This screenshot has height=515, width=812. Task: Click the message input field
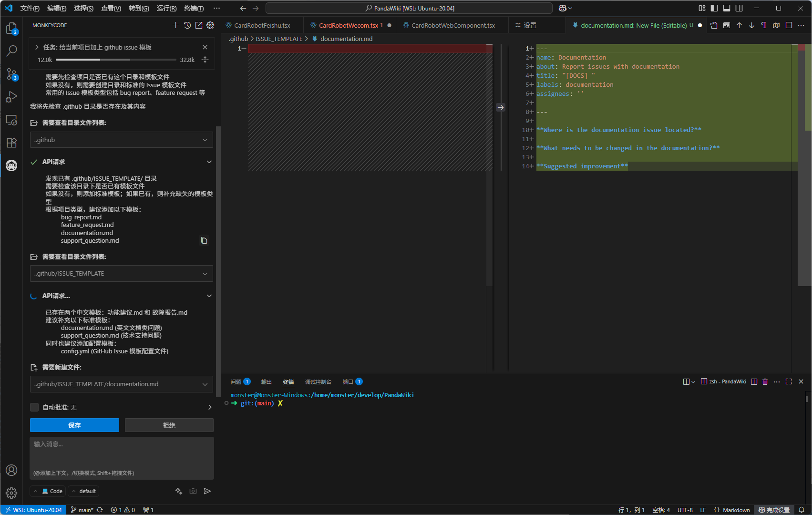click(122, 455)
